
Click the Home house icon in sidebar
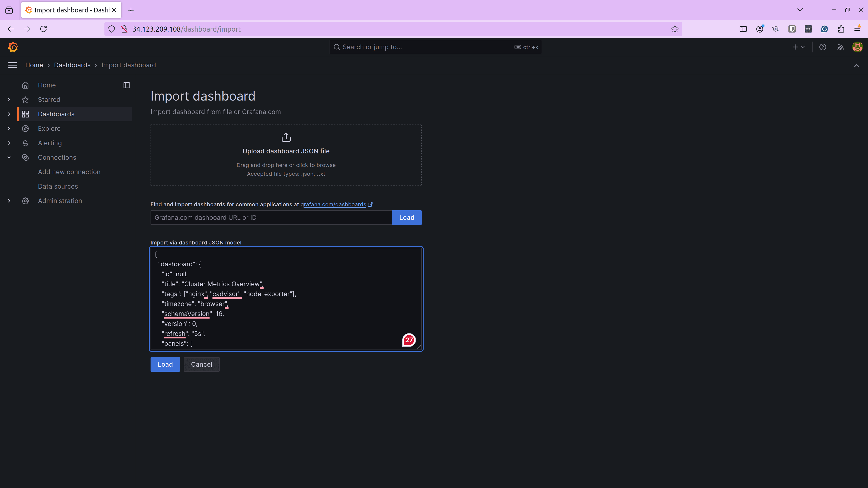pyautogui.click(x=25, y=85)
